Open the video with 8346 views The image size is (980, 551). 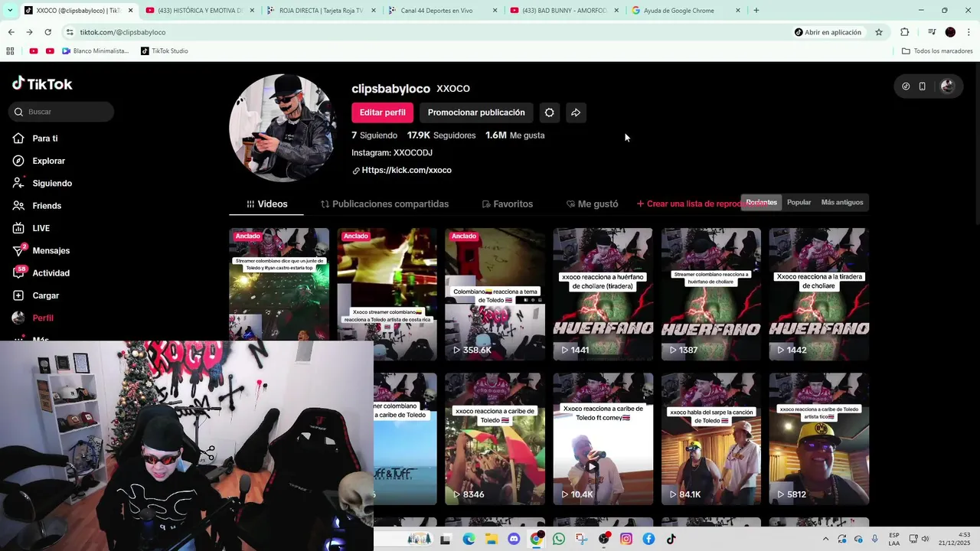click(495, 439)
